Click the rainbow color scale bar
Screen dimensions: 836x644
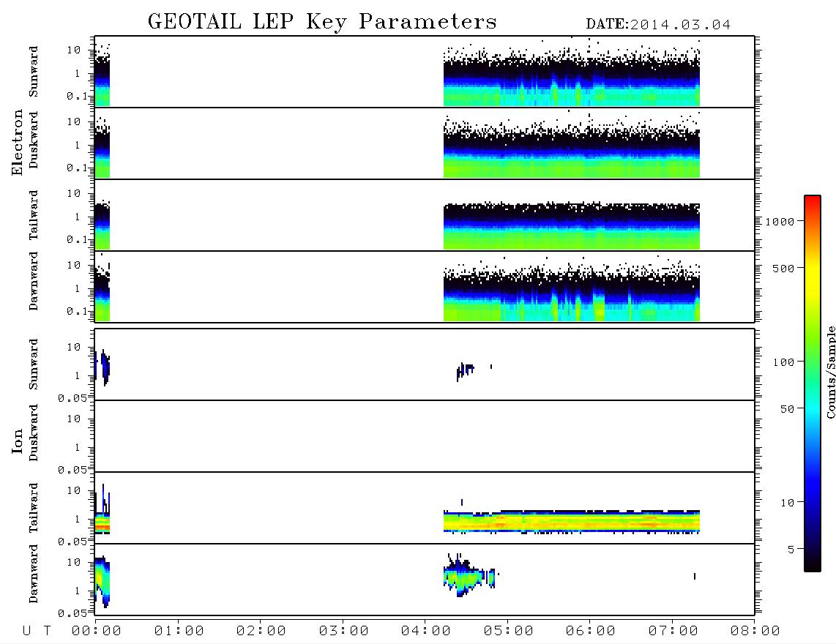tap(813, 384)
